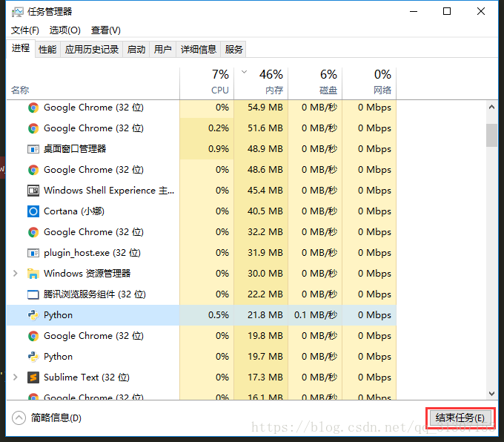This screenshot has height=442, width=504.
Task: Collapse to 简略信息 view using the arrow
Action: [x=19, y=418]
